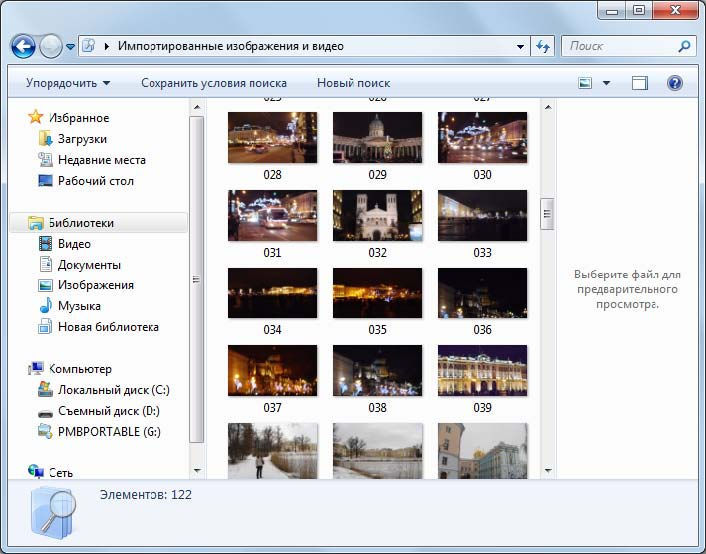Click the refresh icon beside address bar
The image size is (706, 554).
pos(543,46)
